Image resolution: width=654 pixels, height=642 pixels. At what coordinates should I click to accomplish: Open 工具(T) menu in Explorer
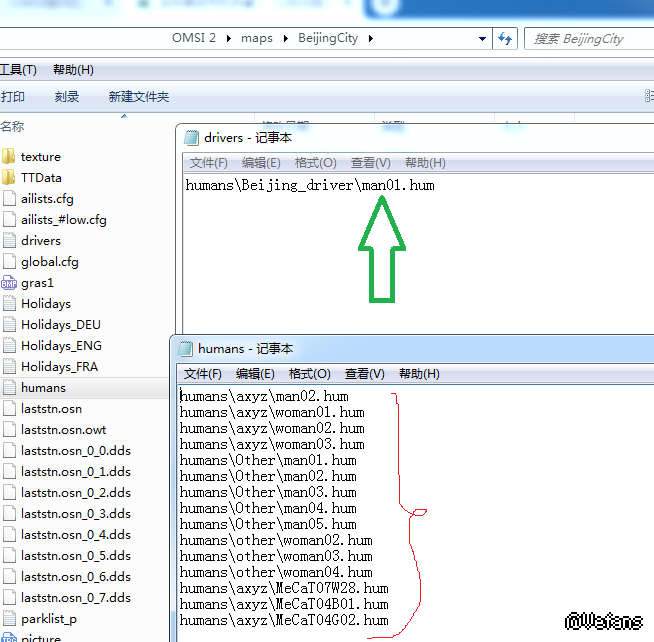point(18,70)
